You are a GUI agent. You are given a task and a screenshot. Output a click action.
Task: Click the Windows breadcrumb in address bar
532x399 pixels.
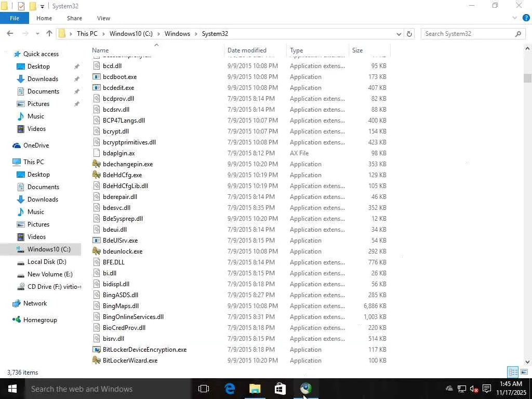(x=177, y=34)
